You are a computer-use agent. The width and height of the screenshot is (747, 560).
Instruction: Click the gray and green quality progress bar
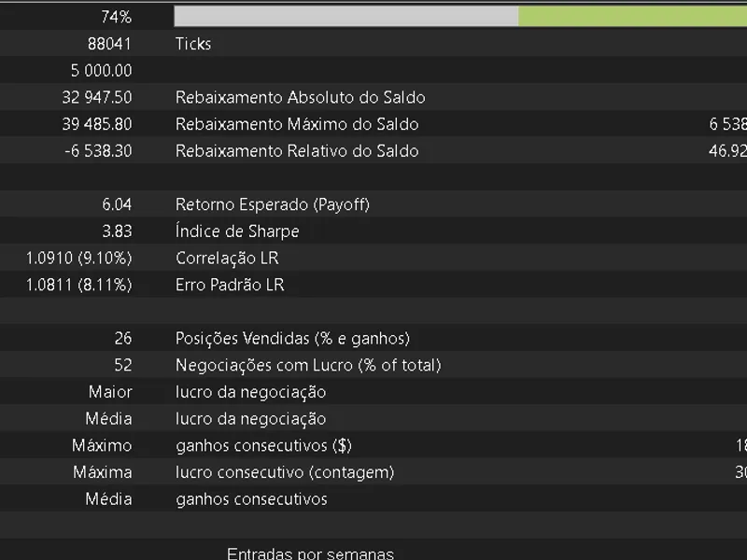coord(460,17)
